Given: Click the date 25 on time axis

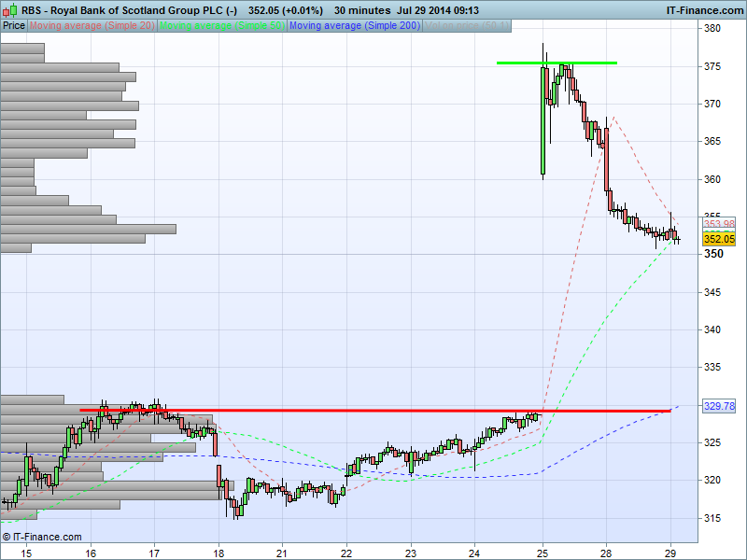Looking at the screenshot, I should [543, 553].
